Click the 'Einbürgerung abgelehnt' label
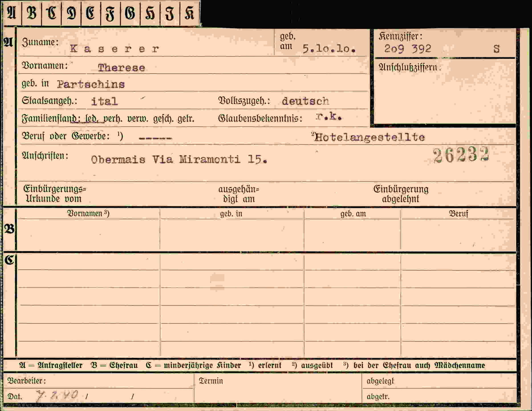Screen dimensions: 532x411 tap(401, 194)
